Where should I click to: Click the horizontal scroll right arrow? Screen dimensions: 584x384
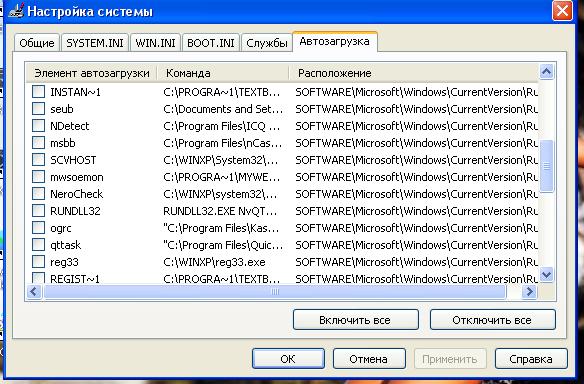(529, 292)
